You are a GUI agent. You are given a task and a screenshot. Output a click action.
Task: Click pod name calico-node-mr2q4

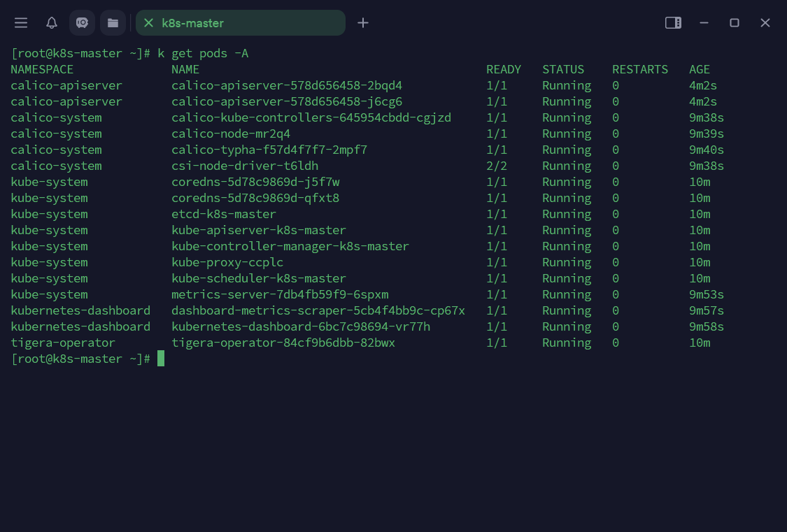point(231,134)
